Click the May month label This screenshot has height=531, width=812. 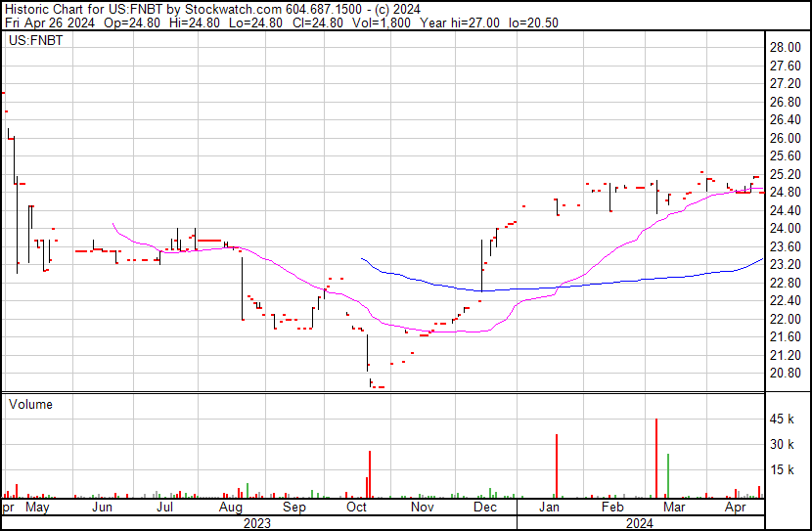37,508
